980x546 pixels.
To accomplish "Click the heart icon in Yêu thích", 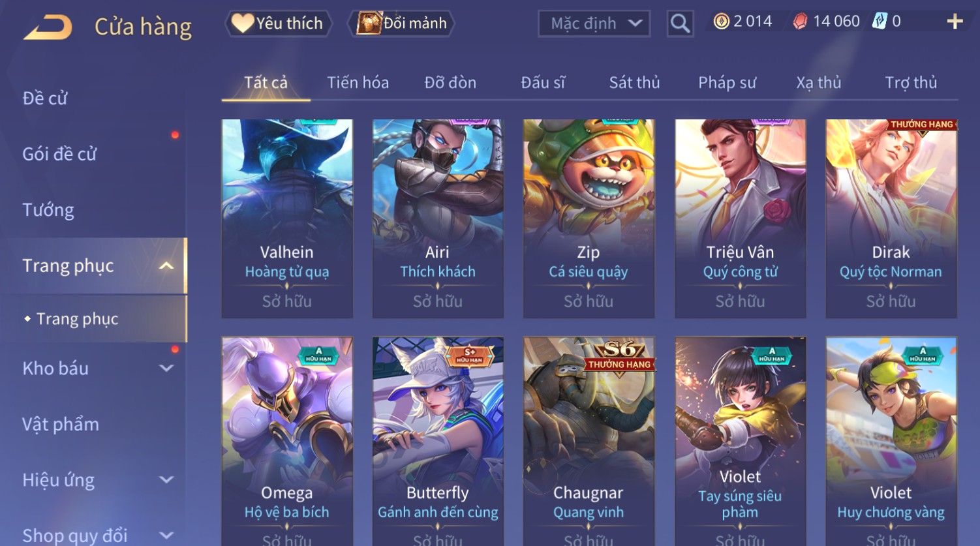I will click(242, 23).
